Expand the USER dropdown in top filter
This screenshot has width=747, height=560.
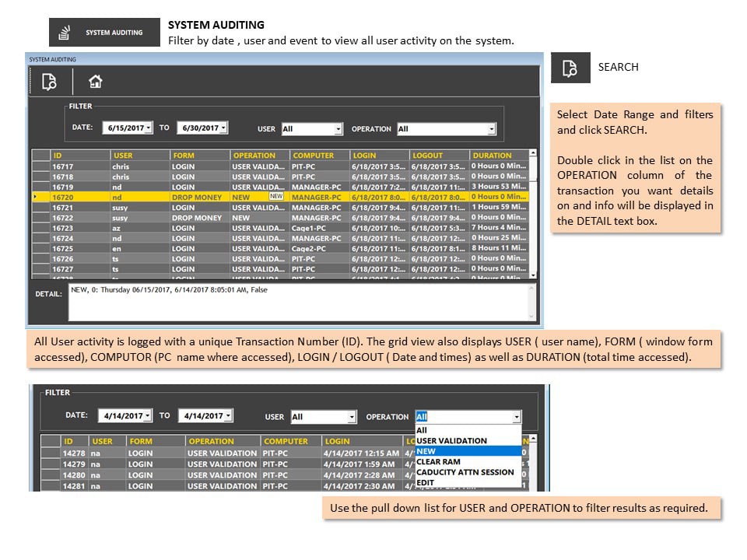(x=338, y=129)
